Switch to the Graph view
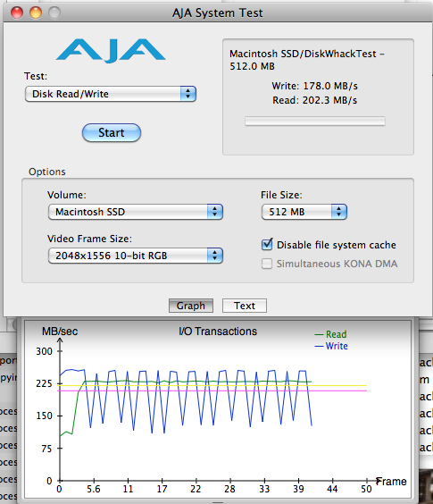The height and width of the screenshot is (504, 433). point(191,306)
